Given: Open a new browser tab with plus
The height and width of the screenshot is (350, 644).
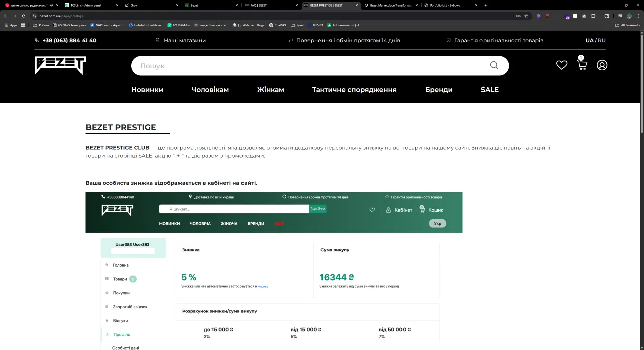Looking at the screenshot, I should pyautogui.click(x=486, y=5).
